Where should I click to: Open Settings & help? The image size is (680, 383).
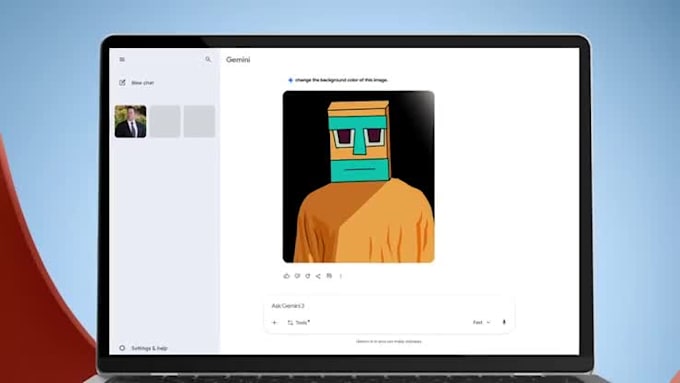coord(144,348)
